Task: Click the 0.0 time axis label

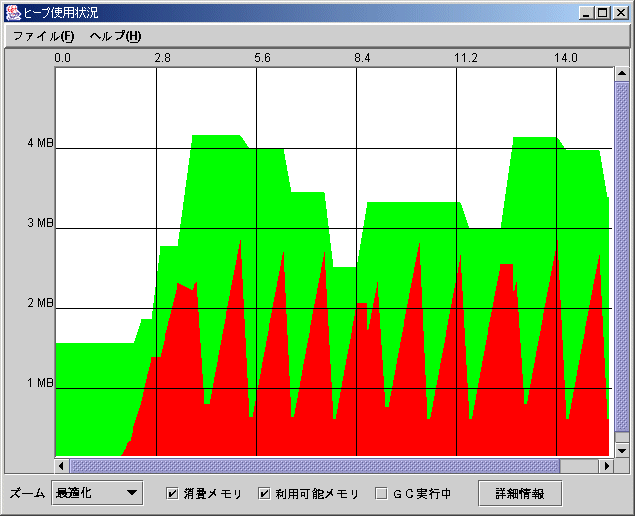Action: (x=62, y=58)
